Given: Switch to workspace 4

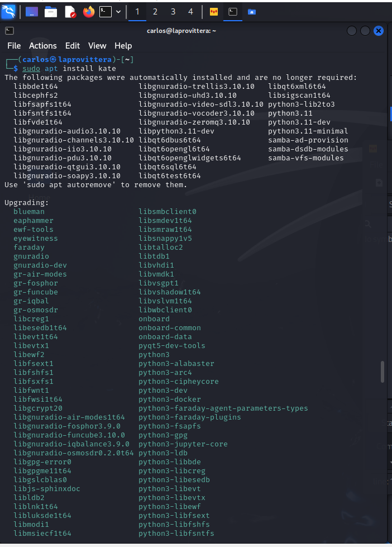Looking at the screenshot, I should click(x=190, y=12).
